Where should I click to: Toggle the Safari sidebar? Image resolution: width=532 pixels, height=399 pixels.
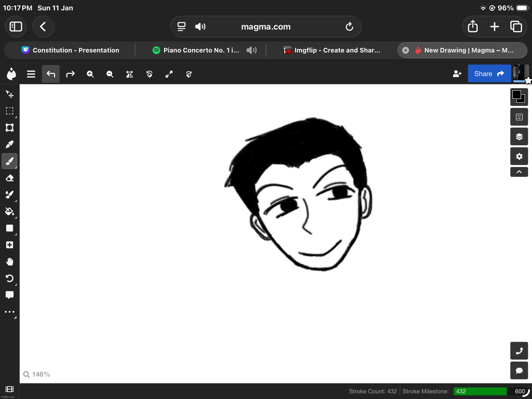16,27
